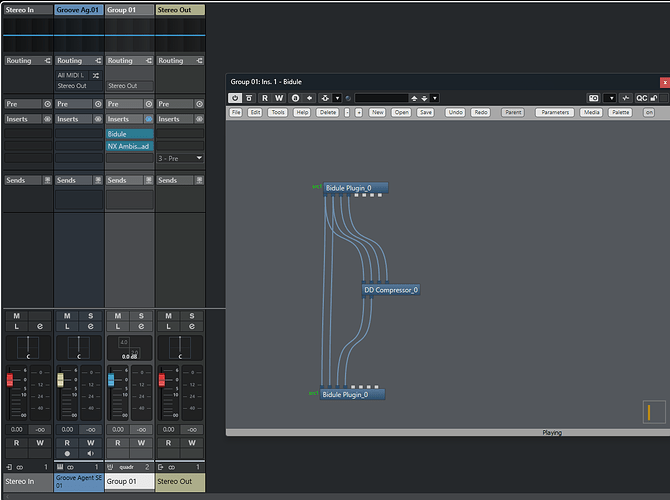
Task: Open the Bidule Help menu
Action: pos(302,112)
